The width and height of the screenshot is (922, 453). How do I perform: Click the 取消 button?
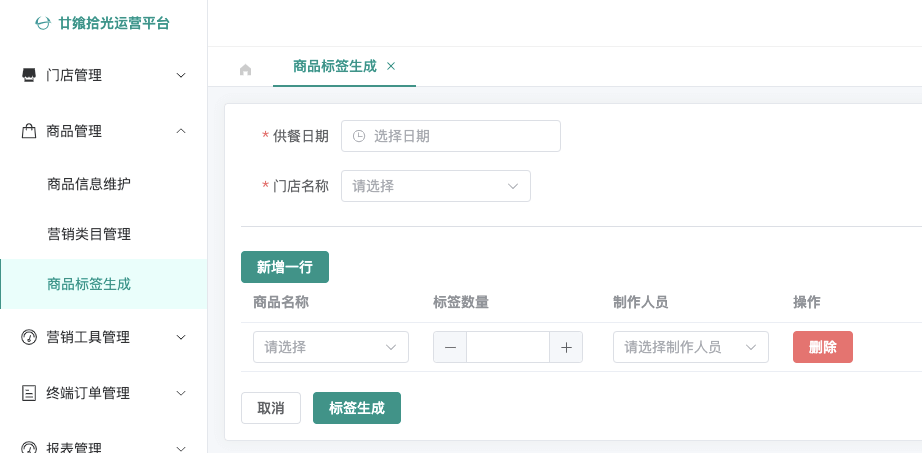271,408
